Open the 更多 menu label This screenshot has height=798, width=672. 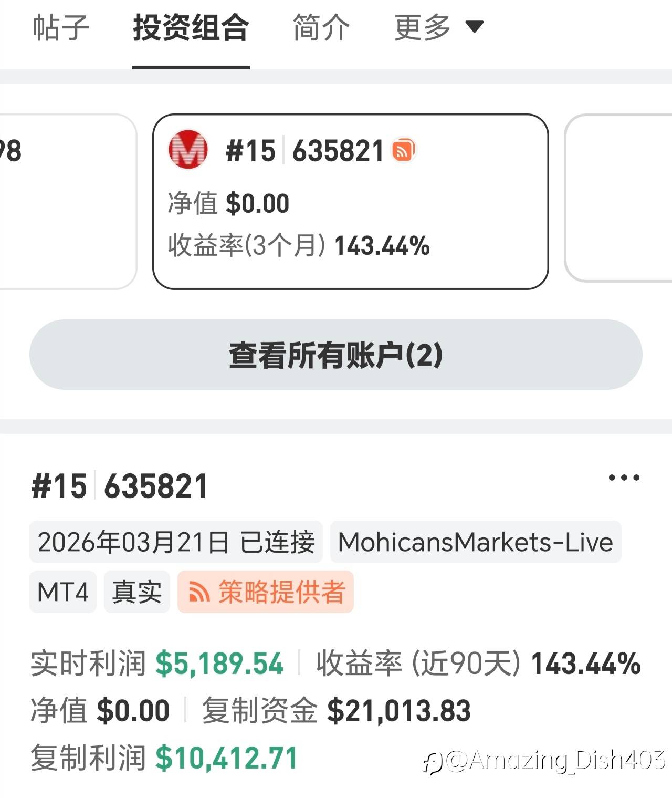coord(423,27)
